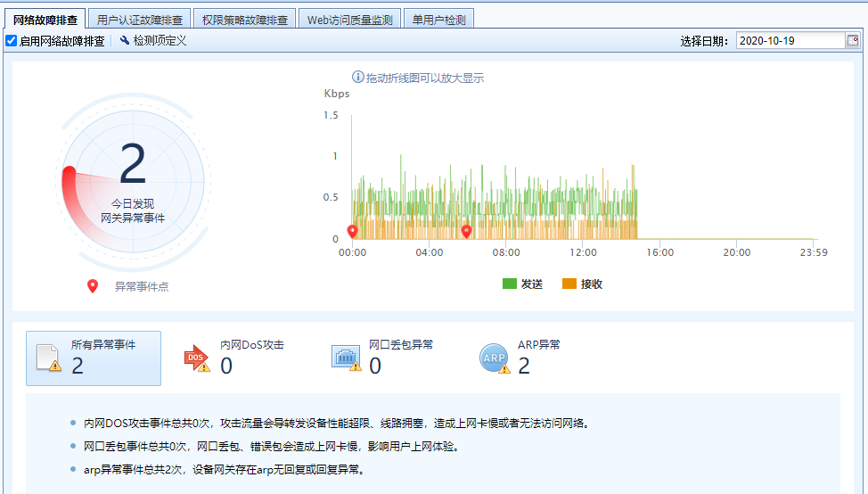868x494 pixels.
Task: Click the ARP anomaly icon
Action: tap(495, 358)
